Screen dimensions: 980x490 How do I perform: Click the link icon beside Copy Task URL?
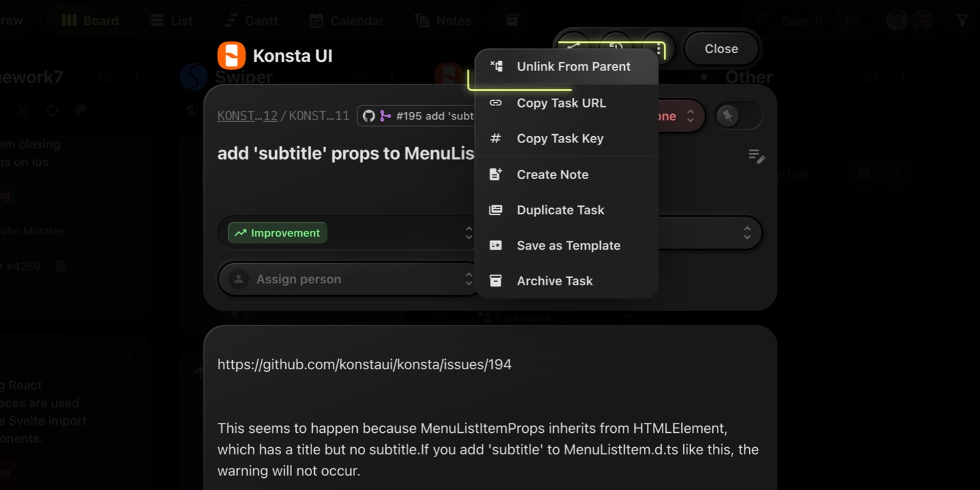point(496,103)
